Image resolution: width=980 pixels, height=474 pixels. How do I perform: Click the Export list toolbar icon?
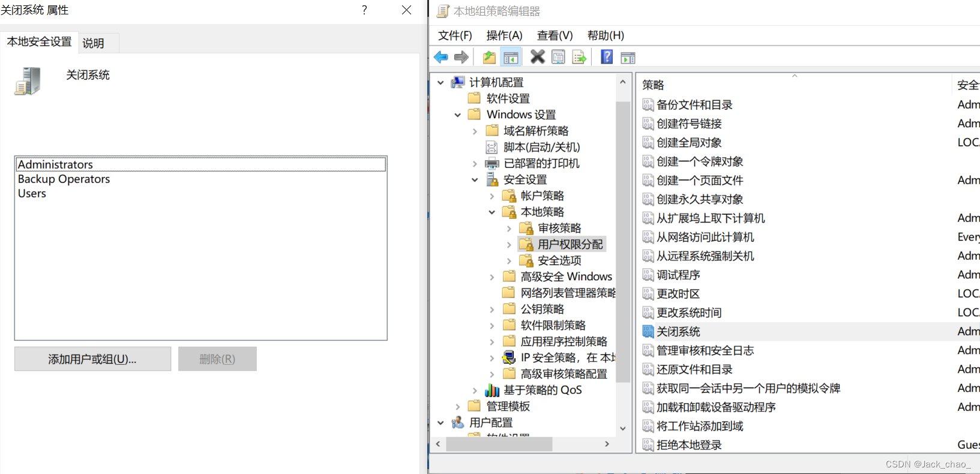pyautogui.click(x=579, y=58)
